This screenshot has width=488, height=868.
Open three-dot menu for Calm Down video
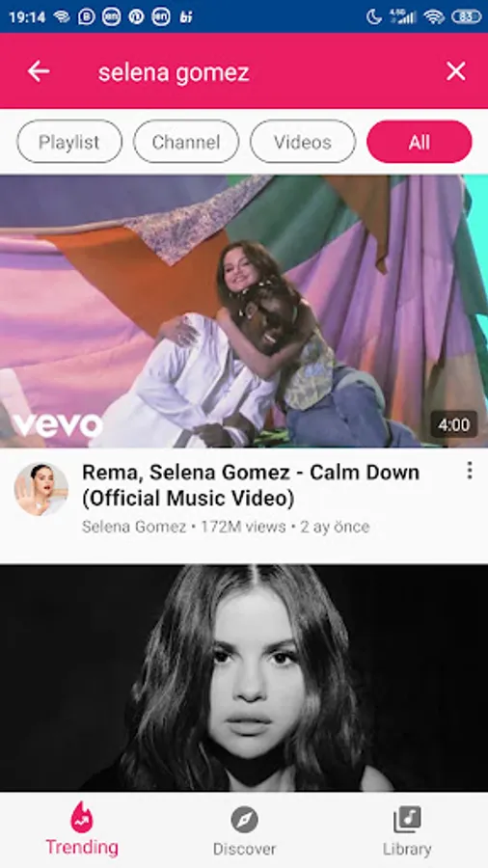coord(469,471)
